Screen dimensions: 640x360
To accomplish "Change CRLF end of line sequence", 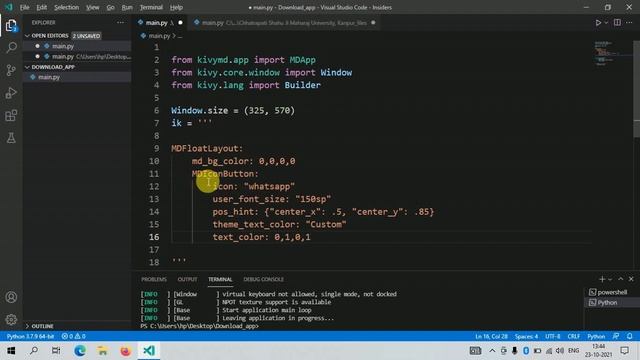I will 573,336.
